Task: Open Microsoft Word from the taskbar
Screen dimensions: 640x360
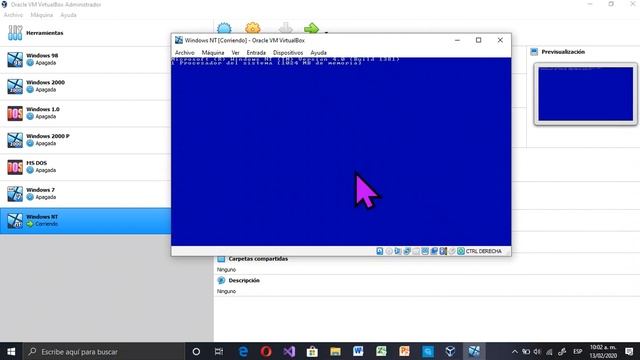Action: (x=358, y=351)
